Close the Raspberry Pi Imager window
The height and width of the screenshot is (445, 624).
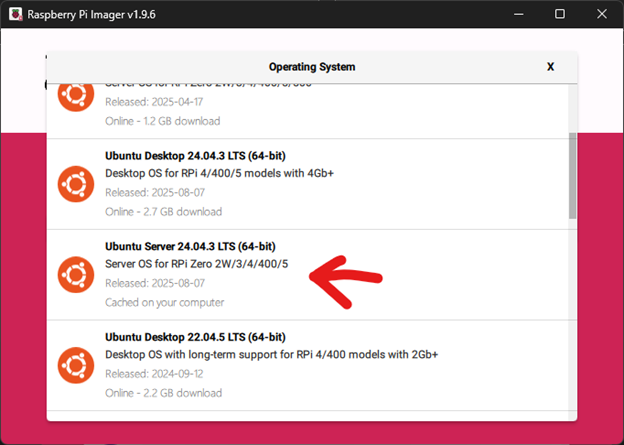[602, 14]
